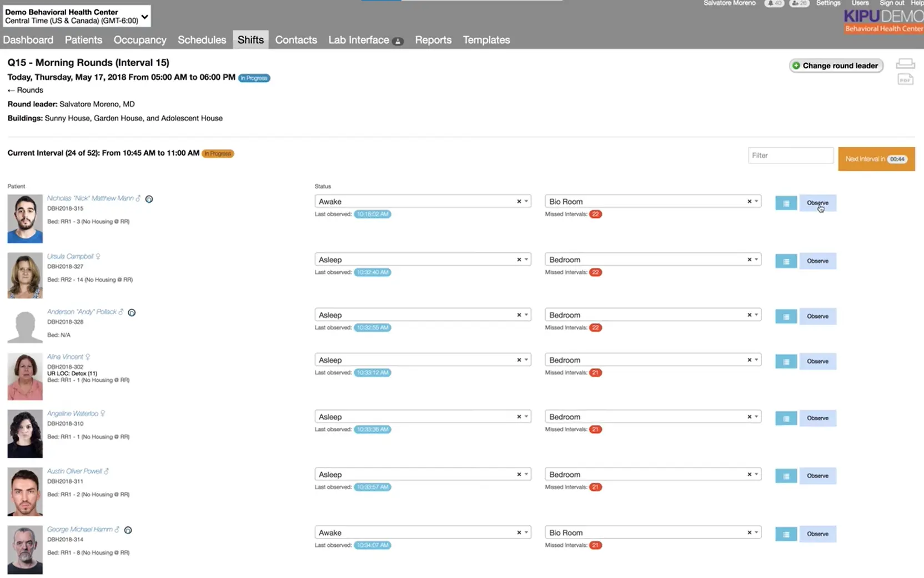Observe Nicholas Mann
The width and height of the screenshot is (924, 578).
[817, 203]
